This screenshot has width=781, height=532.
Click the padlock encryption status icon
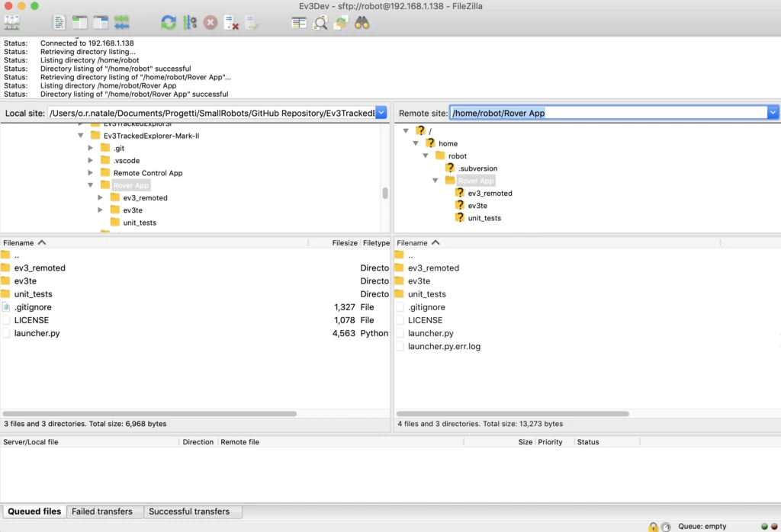tap(653, 527)
